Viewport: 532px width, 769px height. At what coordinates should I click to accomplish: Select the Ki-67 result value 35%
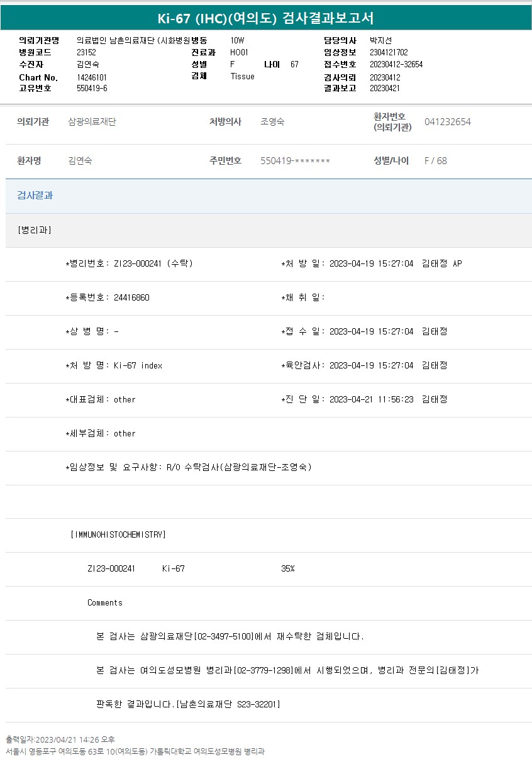(x=287, y=569)
